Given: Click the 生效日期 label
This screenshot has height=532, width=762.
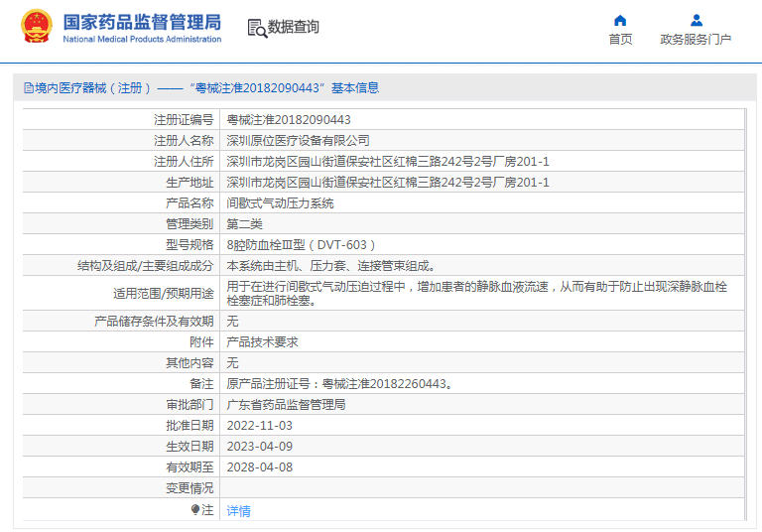Looking at the screenshot, I should [x=190, y=447].
